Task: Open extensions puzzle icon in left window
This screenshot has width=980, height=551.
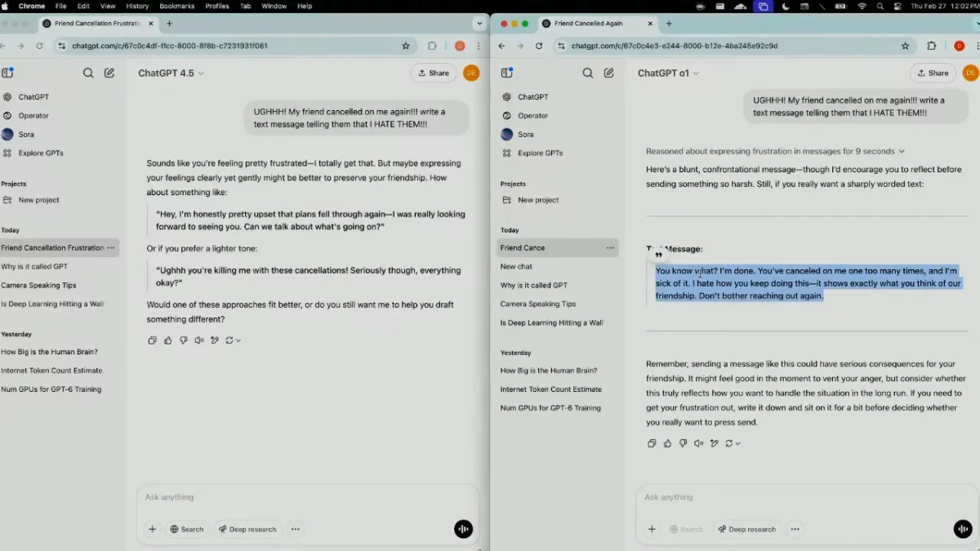Action: pos(432,46)
